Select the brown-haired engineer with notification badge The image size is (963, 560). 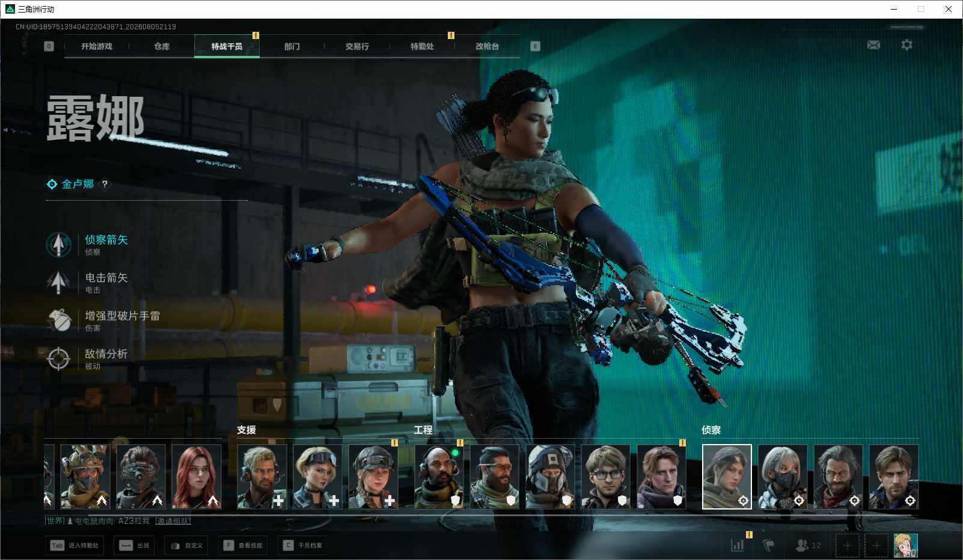click(x=662, y=476)
